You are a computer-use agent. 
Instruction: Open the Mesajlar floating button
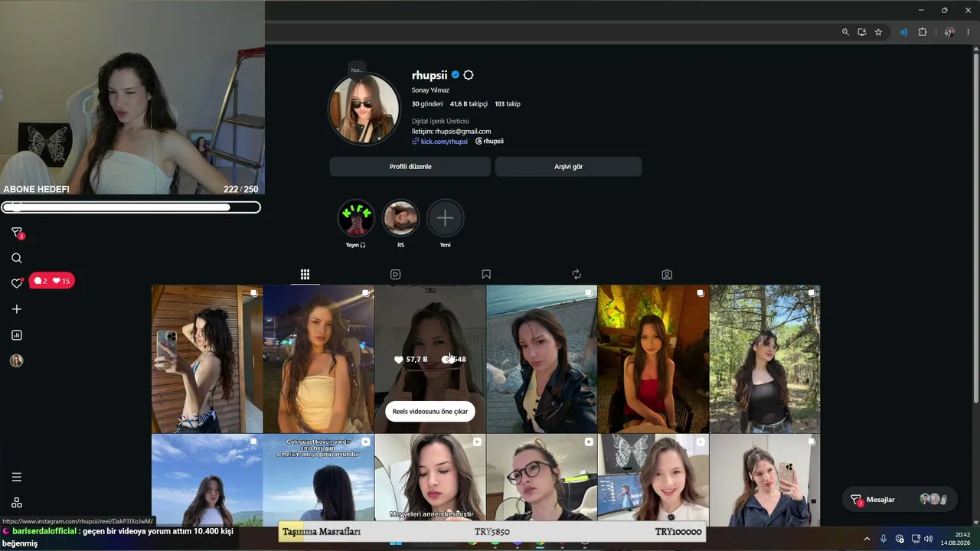coord(899,500)
